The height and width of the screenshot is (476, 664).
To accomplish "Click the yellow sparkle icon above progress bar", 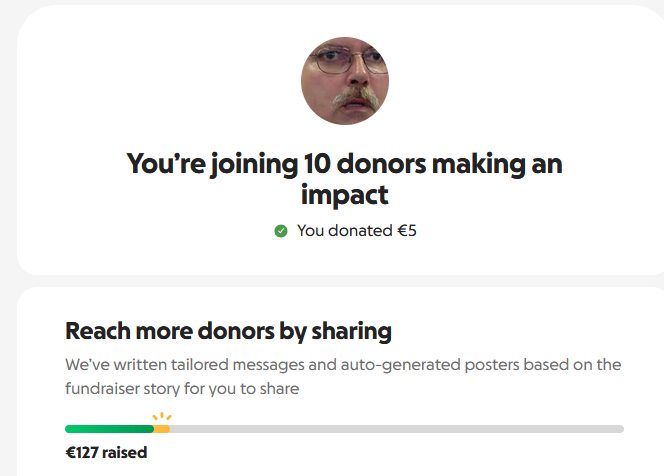I will tap(161, 418).
